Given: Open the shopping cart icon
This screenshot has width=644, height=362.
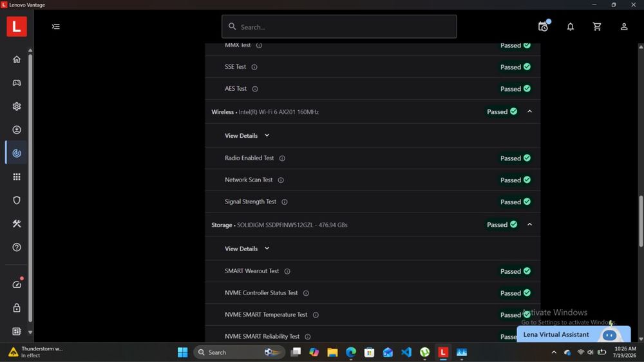Looking at the screenshot, I should tap(597, 26).
